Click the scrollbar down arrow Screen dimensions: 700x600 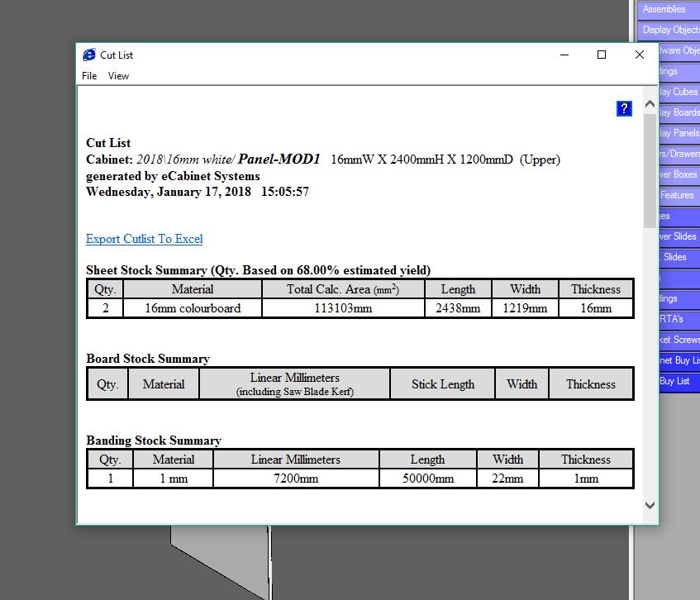[x=650, y=505]
